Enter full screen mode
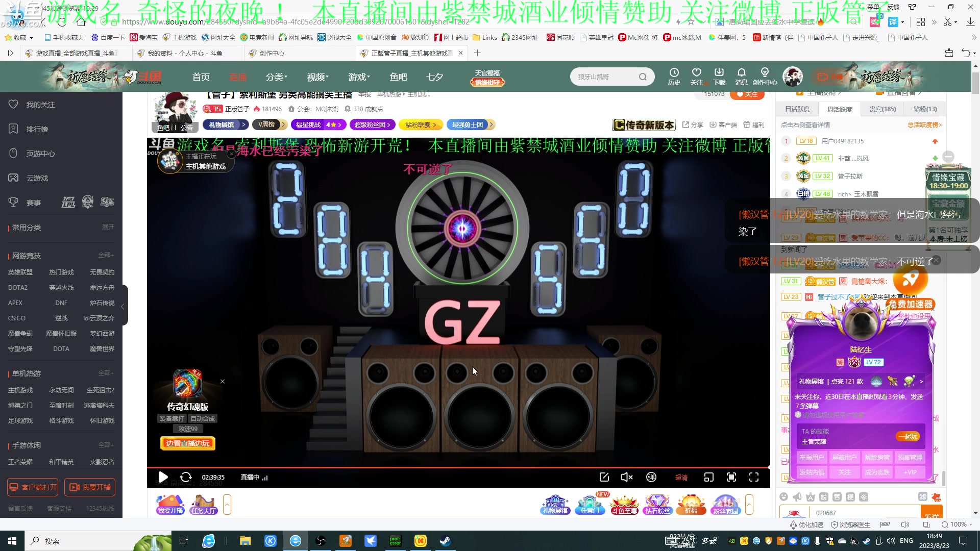This screenshot has width=980, height=551. pos(754,477)
